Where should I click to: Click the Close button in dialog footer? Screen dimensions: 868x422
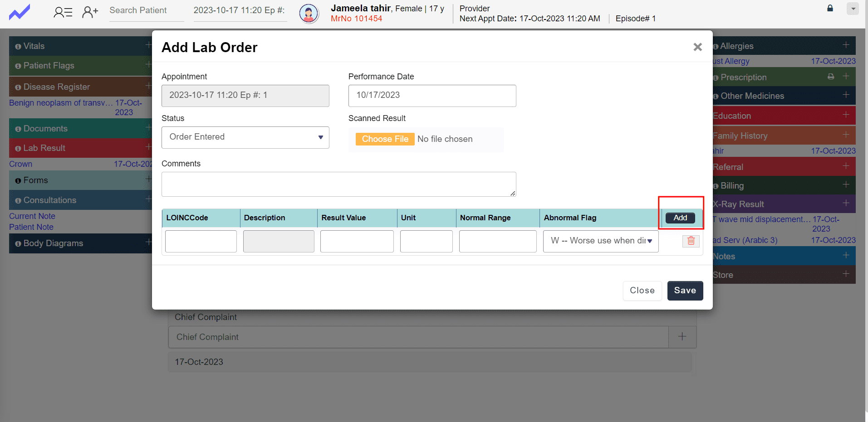[642, 291]
